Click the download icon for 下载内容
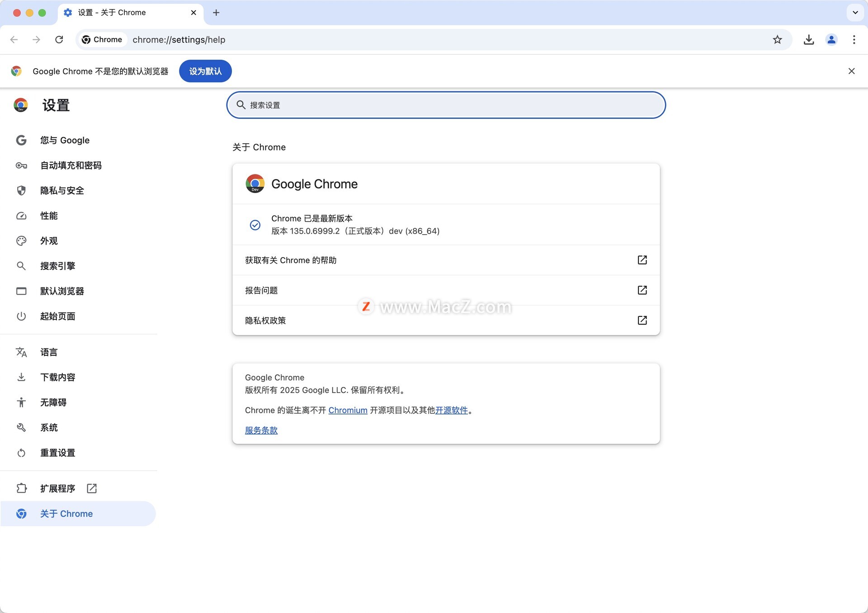 (21, 377)
